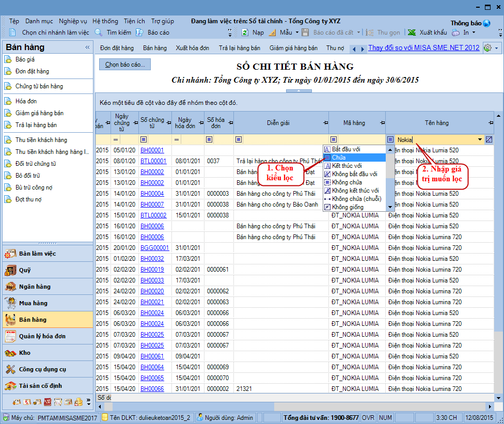Click the Chọn báo cáo button
The image size is (504, 424).
125,65
